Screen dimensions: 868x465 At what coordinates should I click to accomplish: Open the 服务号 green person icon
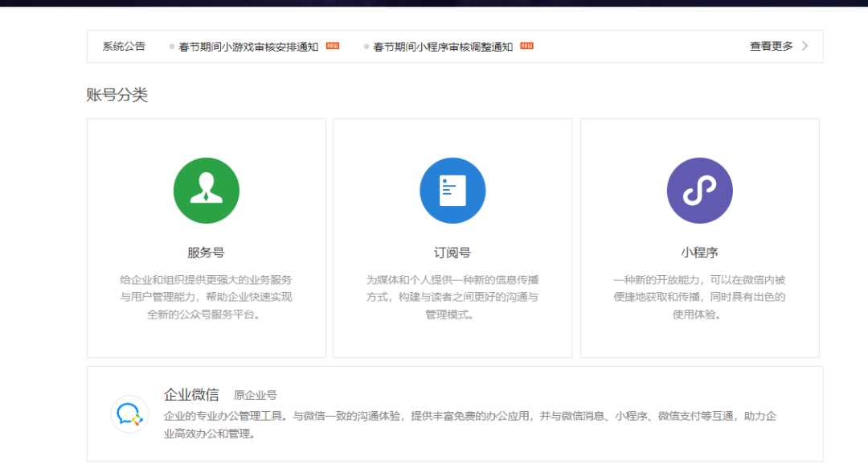(206, 191)
